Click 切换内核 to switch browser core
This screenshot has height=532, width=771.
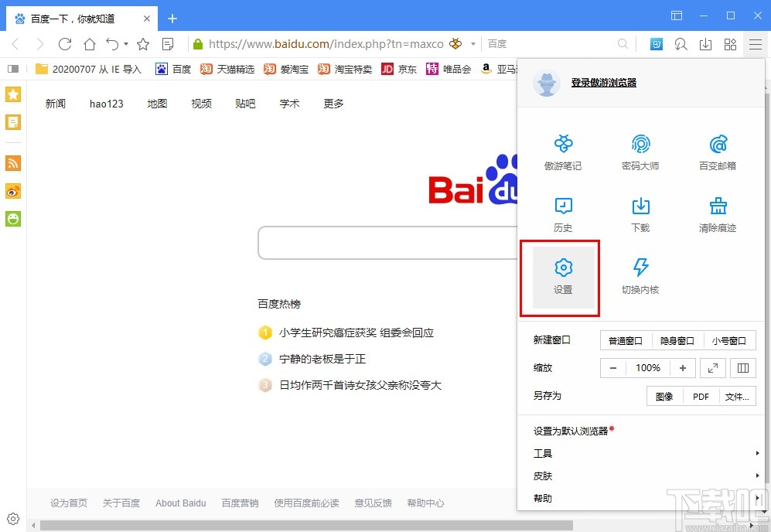coord(640,278)
